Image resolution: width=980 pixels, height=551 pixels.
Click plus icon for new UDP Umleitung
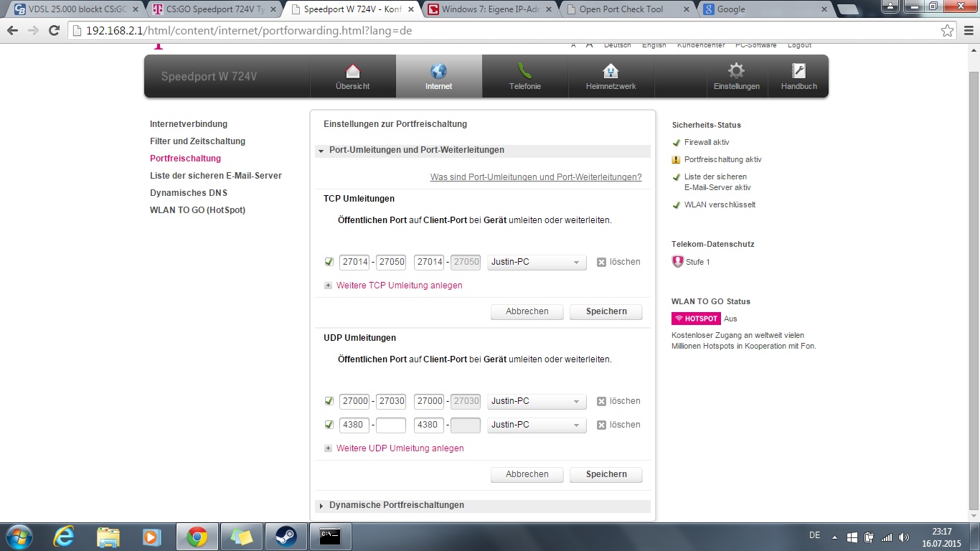329,448
